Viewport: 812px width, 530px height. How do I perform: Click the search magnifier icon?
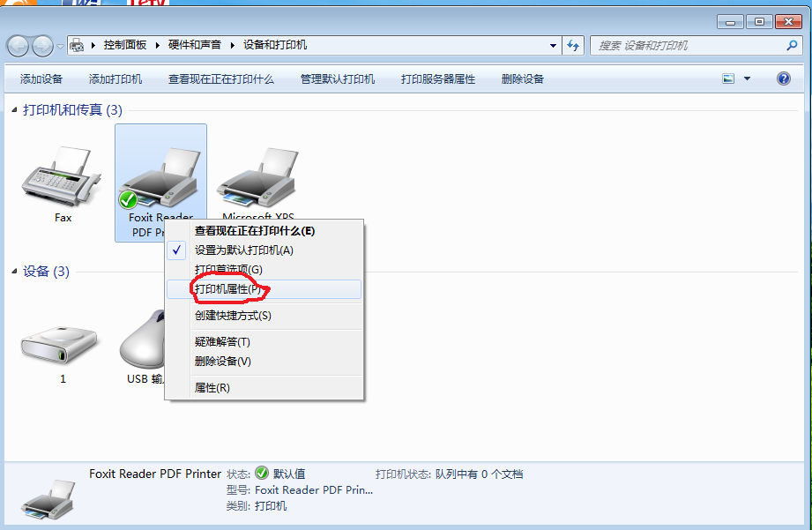coord(792,46)
